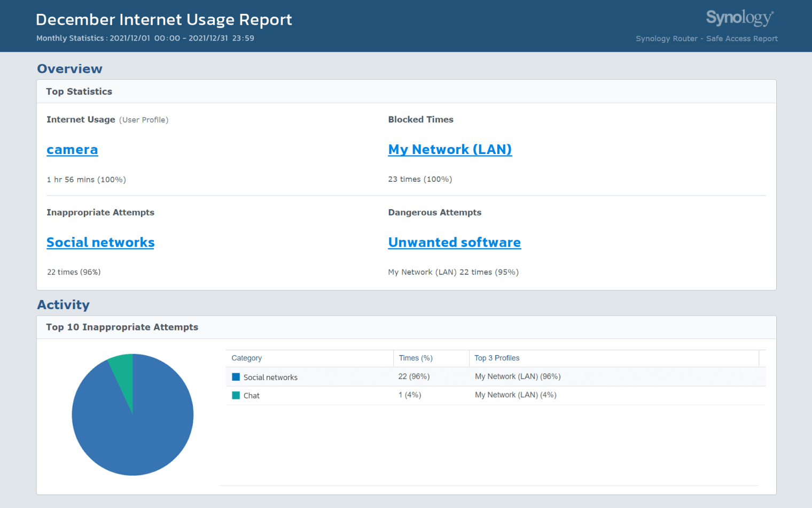
Task: Click the December Internet Usage Report title
Action: (x=164, y=19)
